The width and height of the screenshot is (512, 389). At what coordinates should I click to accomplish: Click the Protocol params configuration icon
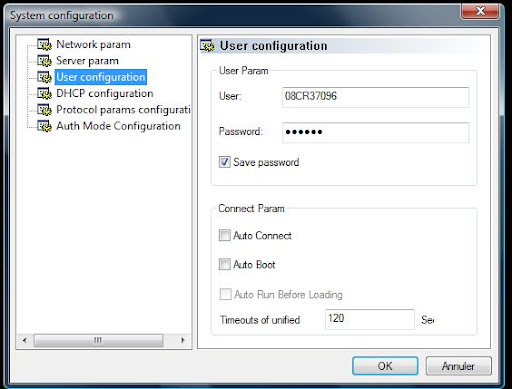(44, 110)
